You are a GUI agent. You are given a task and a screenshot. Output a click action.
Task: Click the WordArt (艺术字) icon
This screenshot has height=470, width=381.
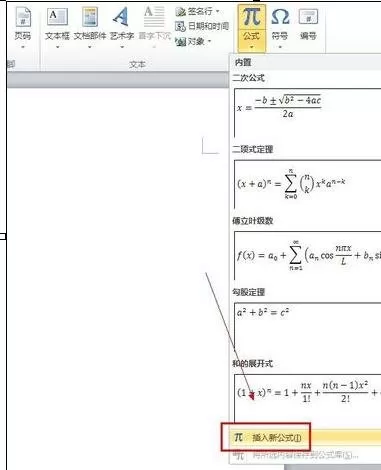(x=121, y=17)
